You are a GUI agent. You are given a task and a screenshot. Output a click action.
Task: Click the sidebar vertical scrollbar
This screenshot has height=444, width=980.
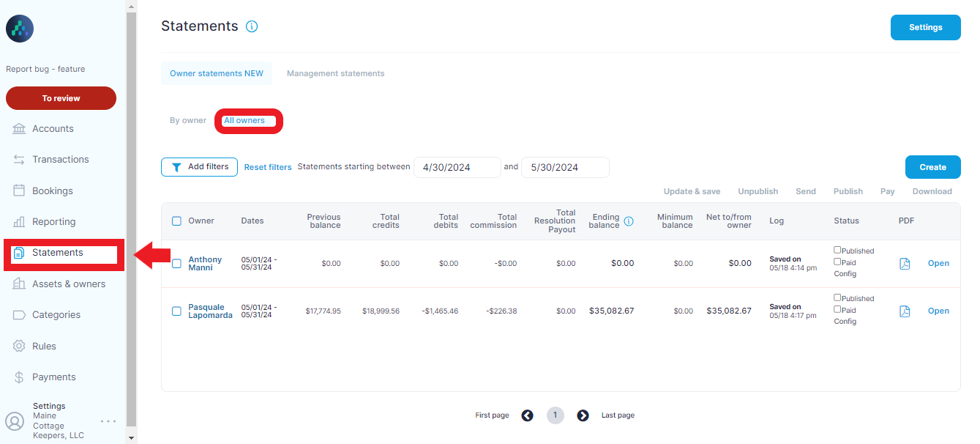(x=131, y=220)
